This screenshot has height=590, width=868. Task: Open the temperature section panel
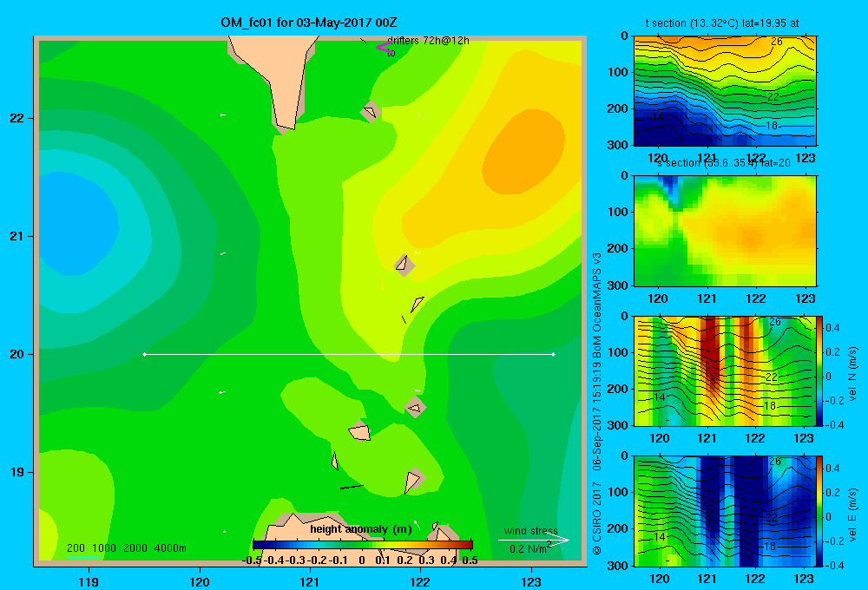(x=725, y=91)
